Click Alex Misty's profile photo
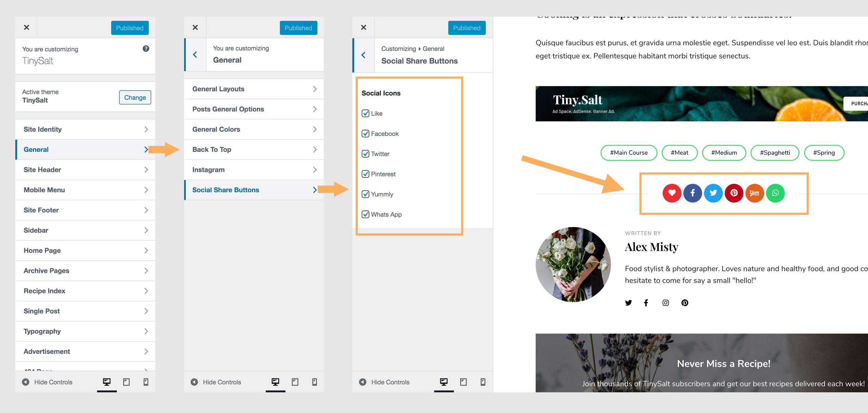Viewport: 868px width, 413px height. 573,265
